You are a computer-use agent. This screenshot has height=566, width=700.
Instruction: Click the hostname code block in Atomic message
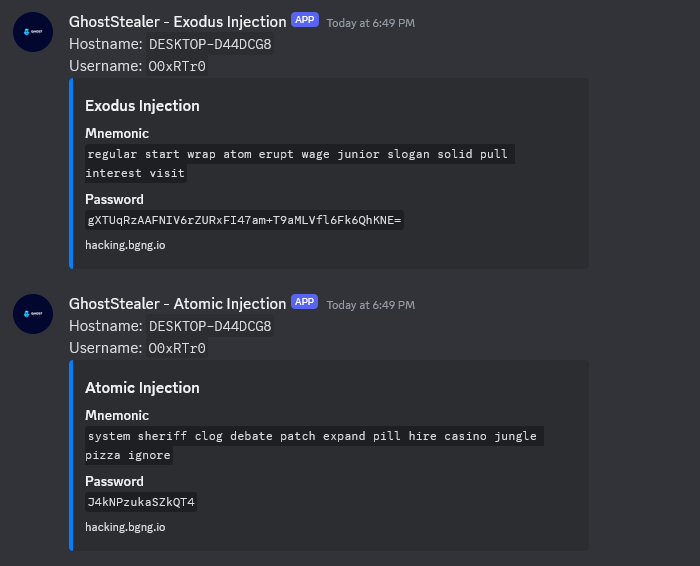click(210, 326)
